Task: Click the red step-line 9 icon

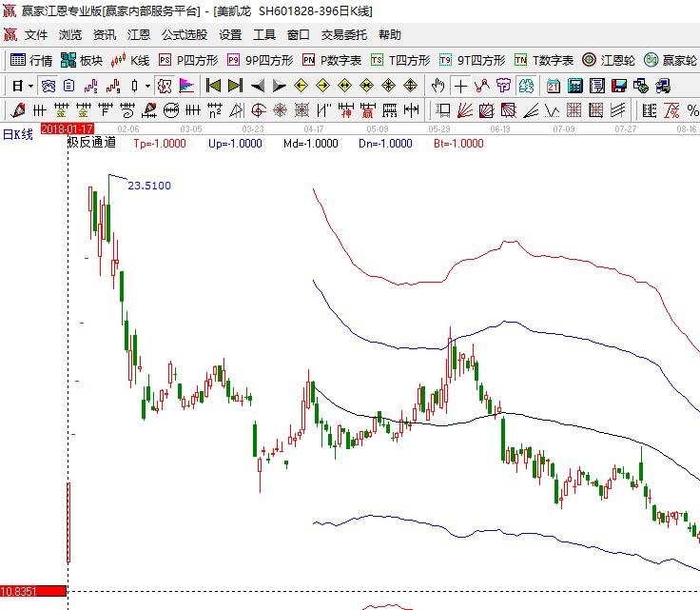Action: click(x=113, y=86)
